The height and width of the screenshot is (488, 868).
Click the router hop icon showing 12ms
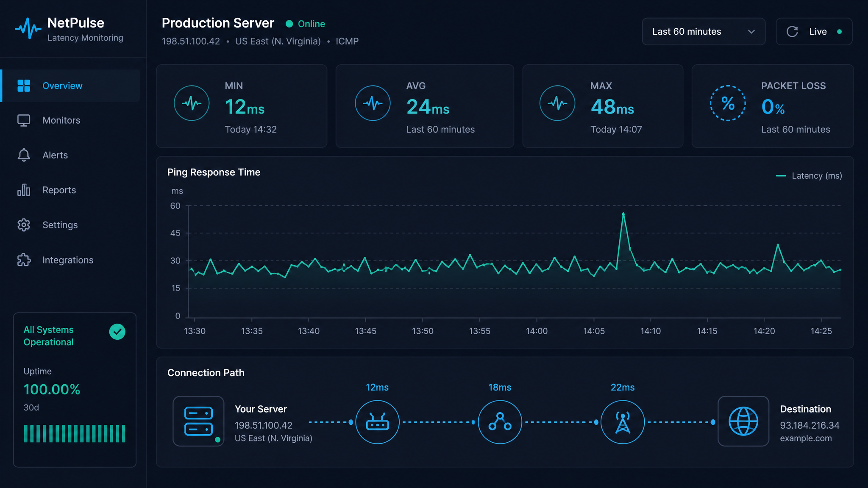pos(377,422)
